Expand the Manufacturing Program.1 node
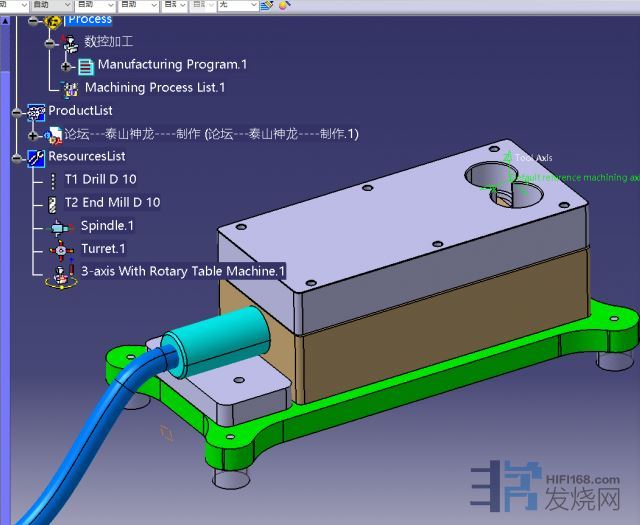 (66, 66)
